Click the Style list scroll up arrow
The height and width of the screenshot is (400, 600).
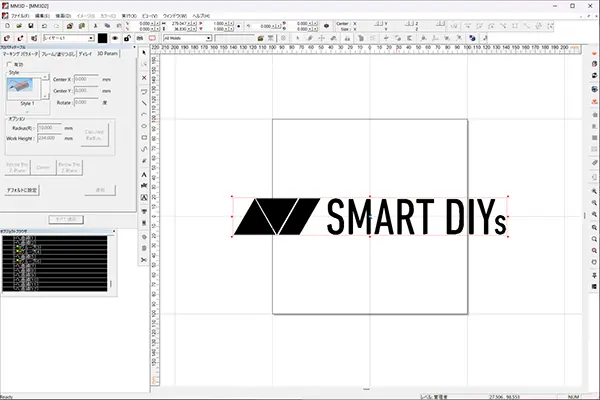pyautogui.click(x=46, y=77)
